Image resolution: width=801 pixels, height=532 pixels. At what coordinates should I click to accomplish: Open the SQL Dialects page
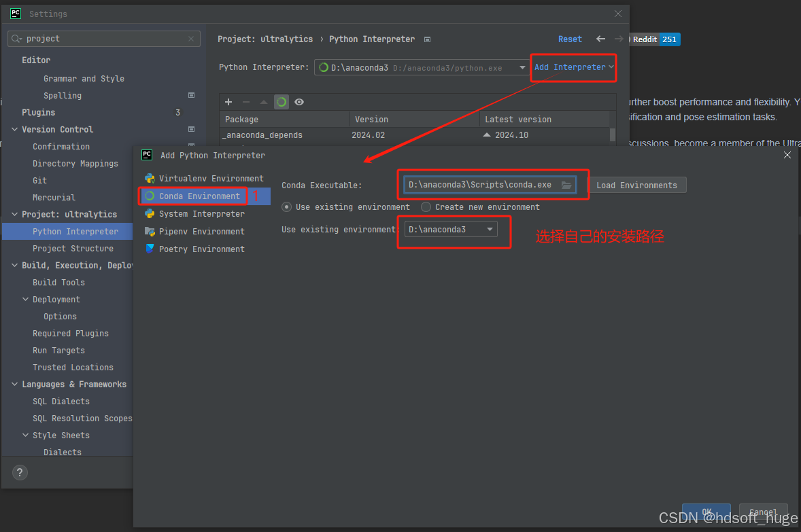[61, 402]
